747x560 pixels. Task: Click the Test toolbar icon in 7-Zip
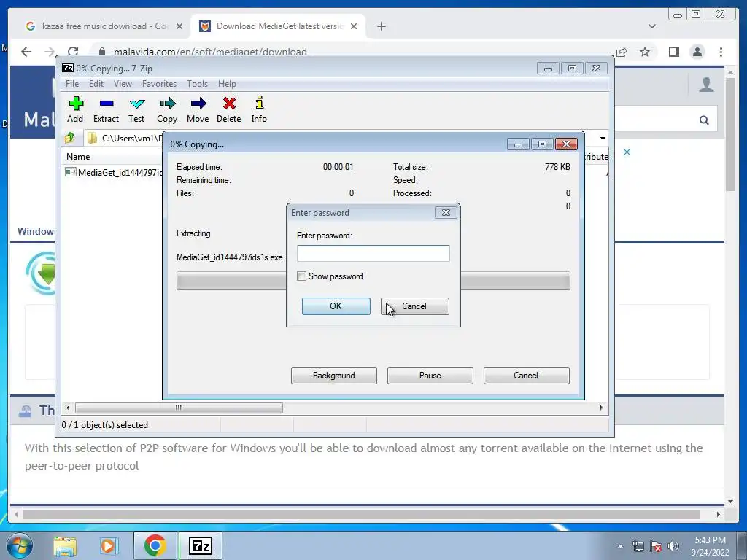(x=136, y=109)
